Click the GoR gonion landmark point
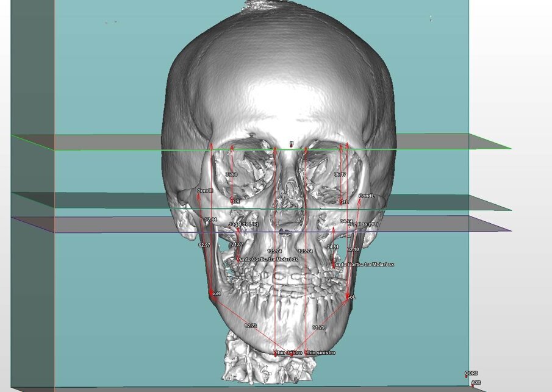The image size is (552, 392). click(215, 294)
